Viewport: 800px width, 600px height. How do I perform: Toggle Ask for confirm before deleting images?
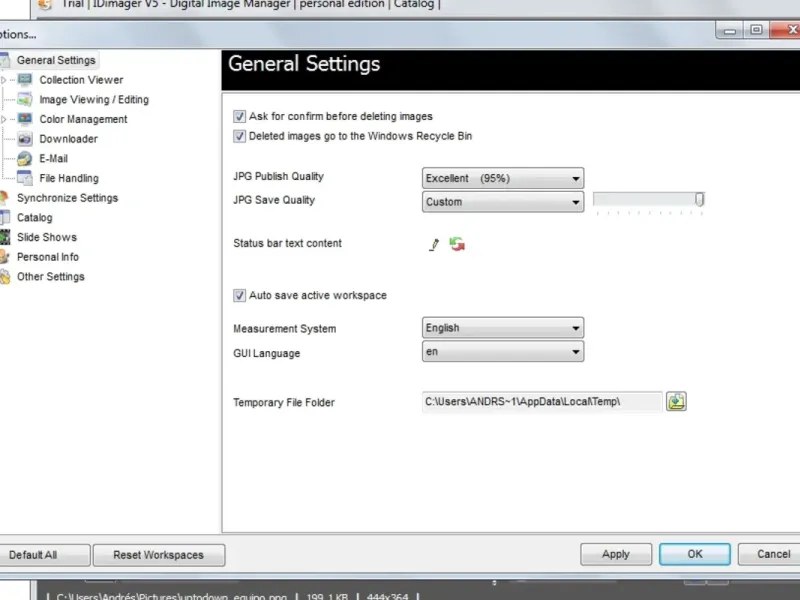click(x=239, y=116)
